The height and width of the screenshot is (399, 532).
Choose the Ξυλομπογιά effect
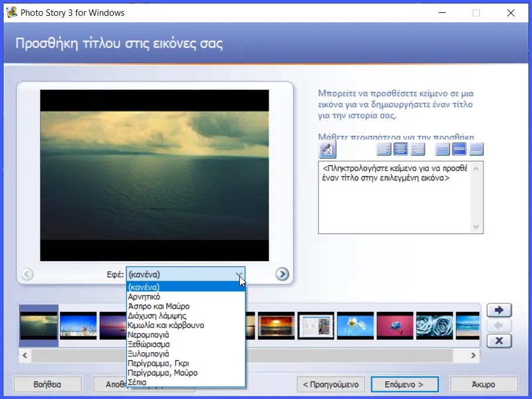pyautogui.click(x=185, y=353)
